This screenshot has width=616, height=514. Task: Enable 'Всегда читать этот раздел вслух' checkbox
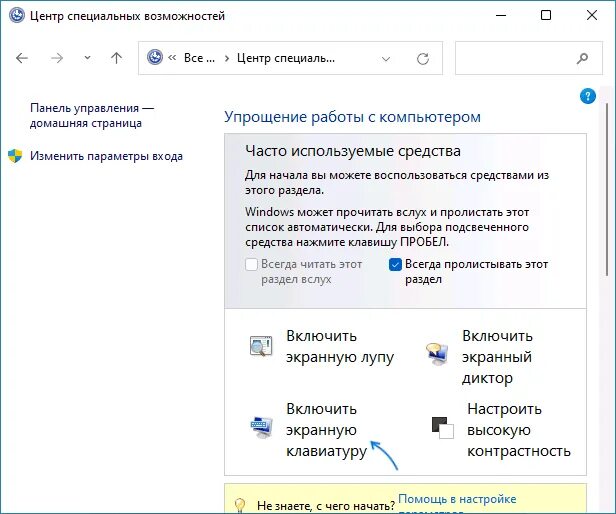251,264
